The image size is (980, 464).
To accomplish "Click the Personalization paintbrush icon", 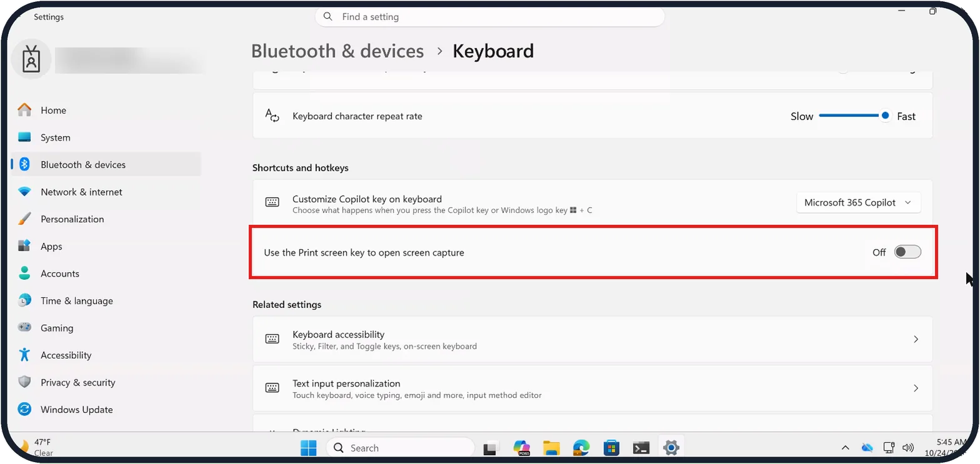I will pos(24,219).
